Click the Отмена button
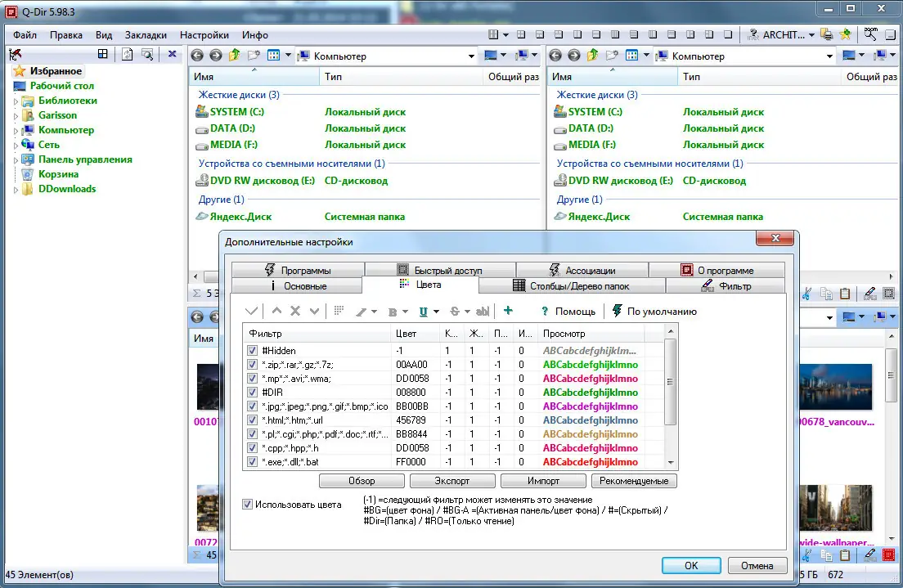This screenshot has width=903, height=588. click(x=757, y=566)
